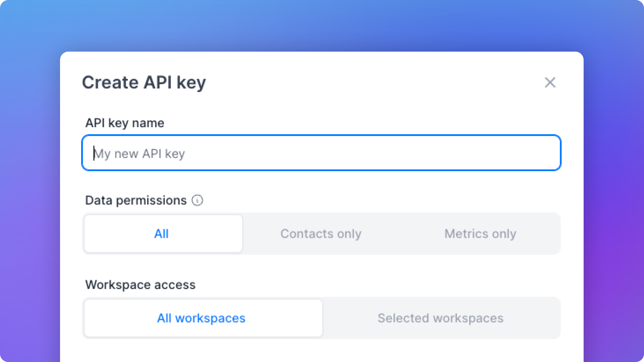Select Metrics only in the permissions selector

coord(480,233)
